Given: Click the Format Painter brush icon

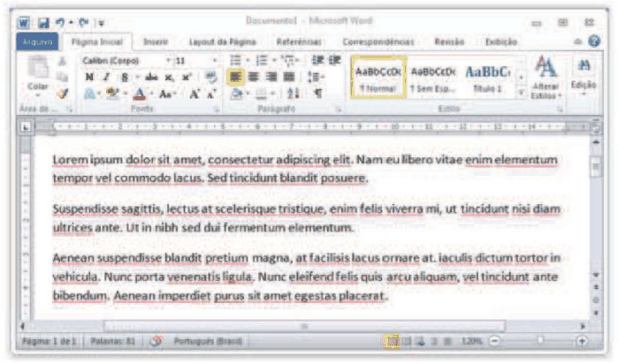Looking at the screenshot, I should coord(62,94).
